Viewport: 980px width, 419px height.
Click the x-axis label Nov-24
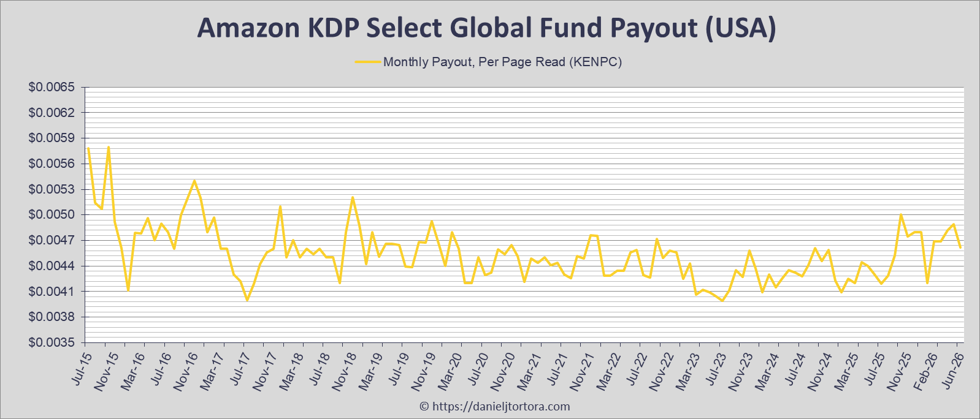click(819, 372)
